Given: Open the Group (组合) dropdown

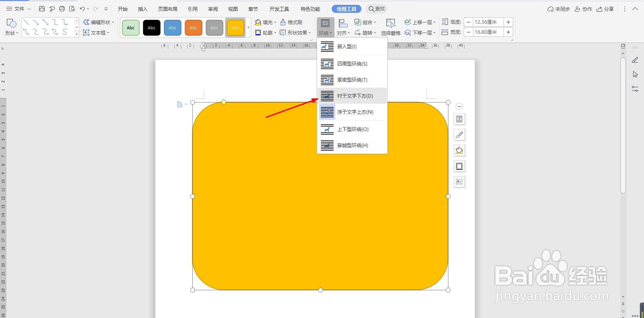Looking at the screenshot, I should [365, 22].
